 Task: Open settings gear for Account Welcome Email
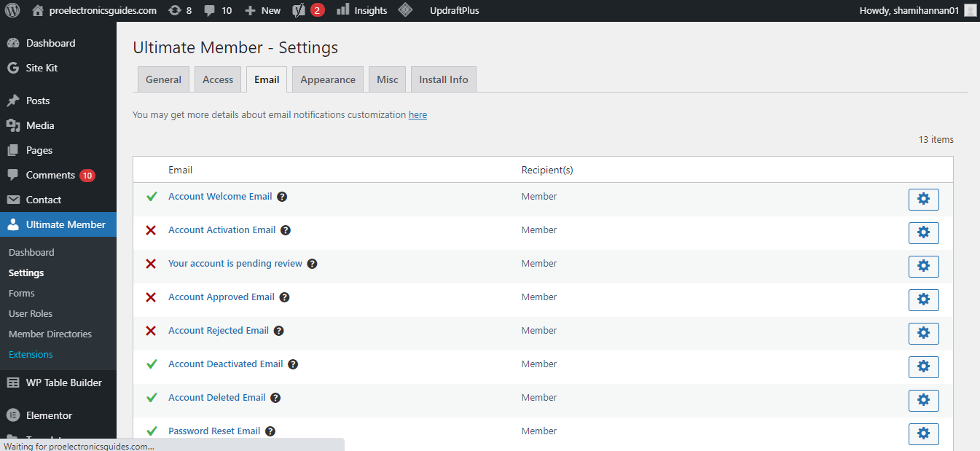pos(923,199)
